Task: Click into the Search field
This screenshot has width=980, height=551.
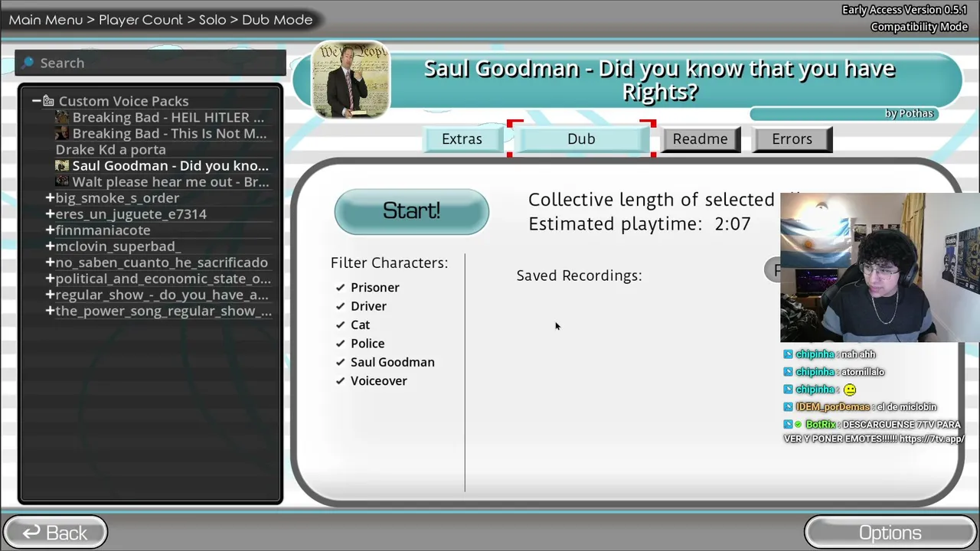Action: click(151, 63)
